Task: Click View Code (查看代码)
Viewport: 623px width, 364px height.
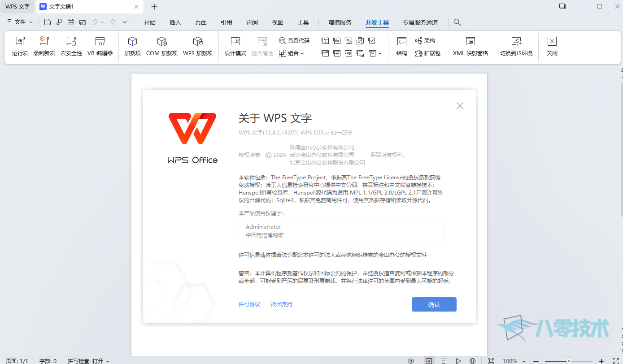Action: click(294, 41)
